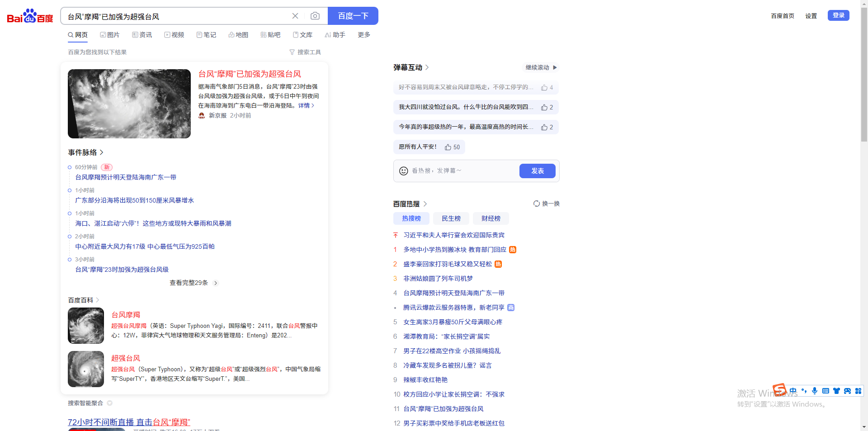The height and width of the screenshot is (431, 868).
Task: Select the 网页 tab
Action: click(x=78, y=35)
